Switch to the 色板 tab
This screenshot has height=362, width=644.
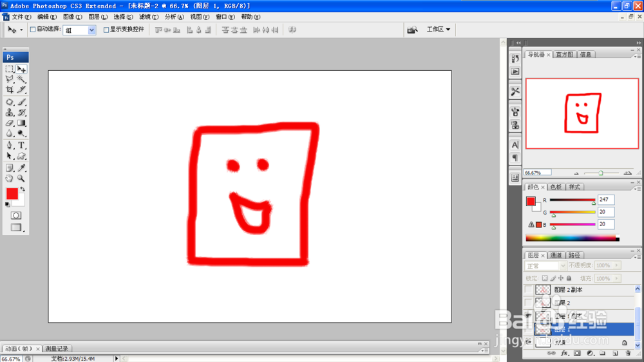tap(555, 187)
